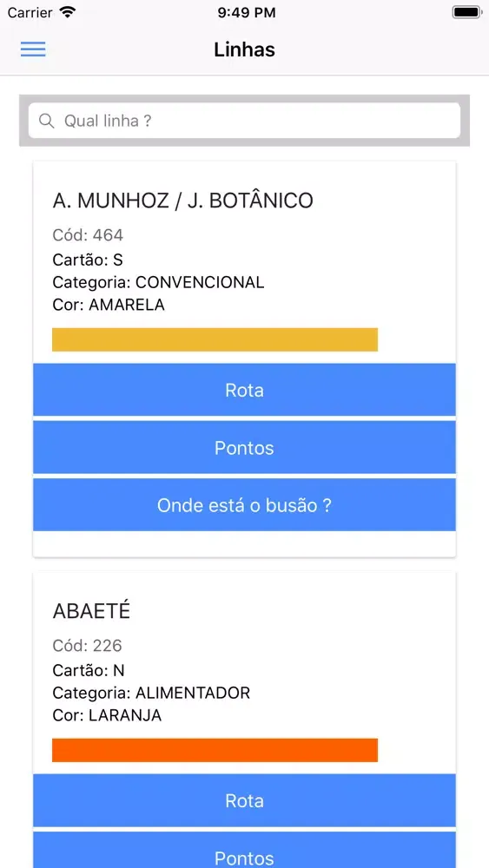Open Pontos for A. MUNHOZ / J. BOTÂNICO
This screenshot has width=489, height=868.
pyautogui.click(x=244, y=447)
